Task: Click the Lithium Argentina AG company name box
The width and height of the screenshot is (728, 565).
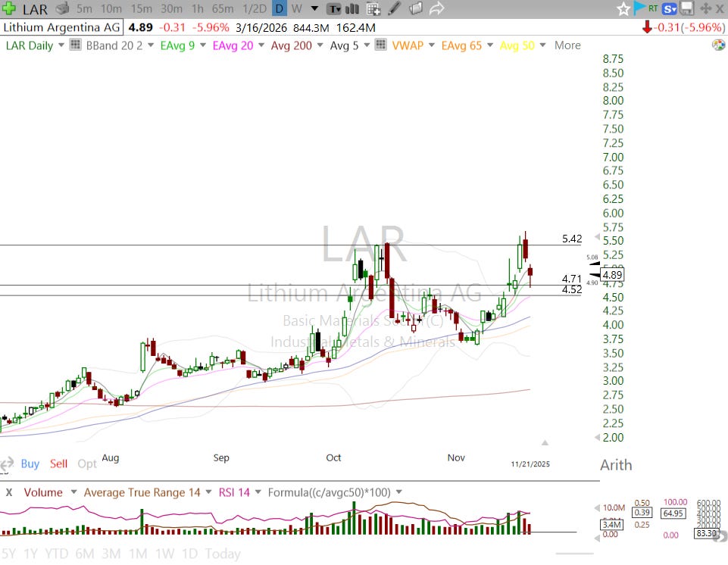Action: 62,27
